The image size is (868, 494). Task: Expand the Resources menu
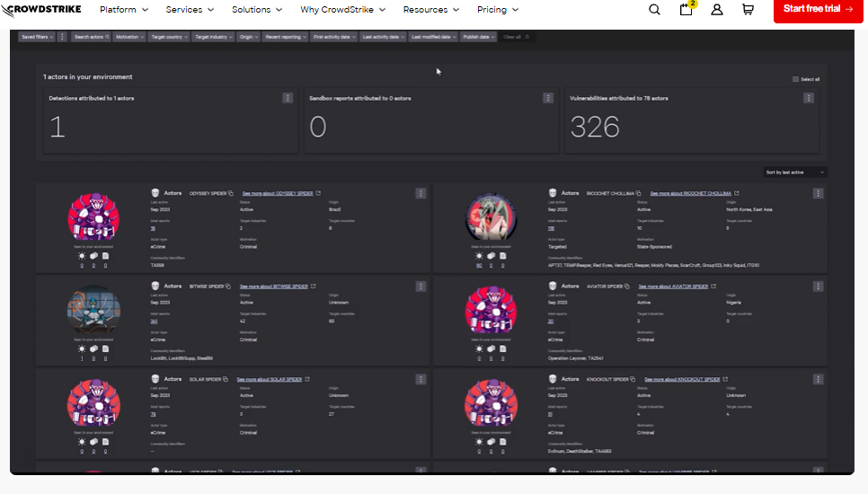(431, 9)
